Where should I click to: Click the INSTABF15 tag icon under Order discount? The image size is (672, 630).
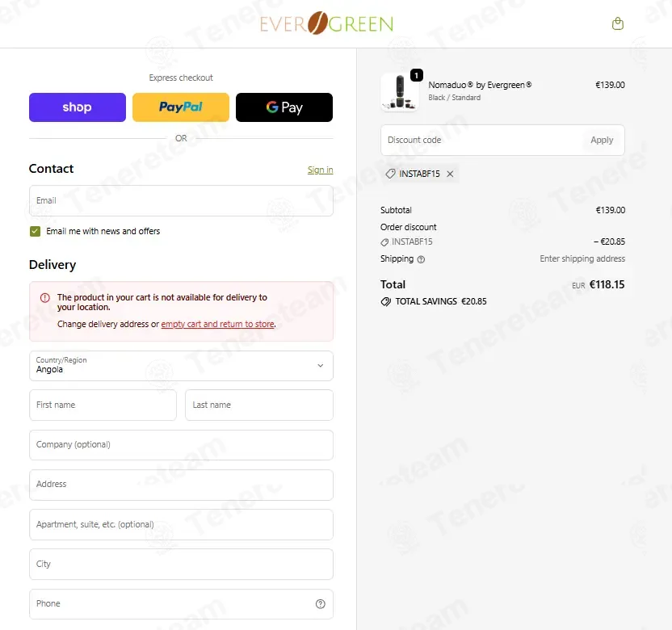(x=384, y=242)
